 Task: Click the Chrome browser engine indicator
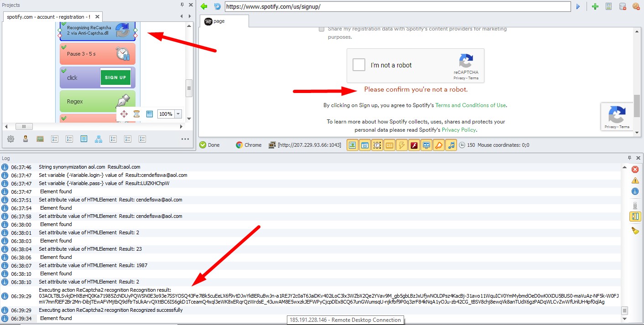(249, 145)
